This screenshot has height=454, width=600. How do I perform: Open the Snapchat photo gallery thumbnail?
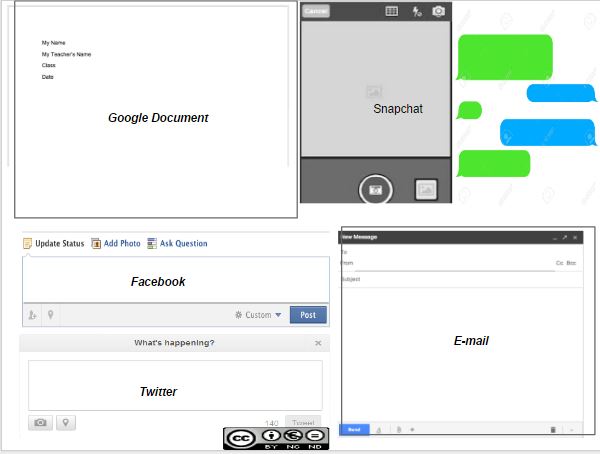[x=426, y=188]
